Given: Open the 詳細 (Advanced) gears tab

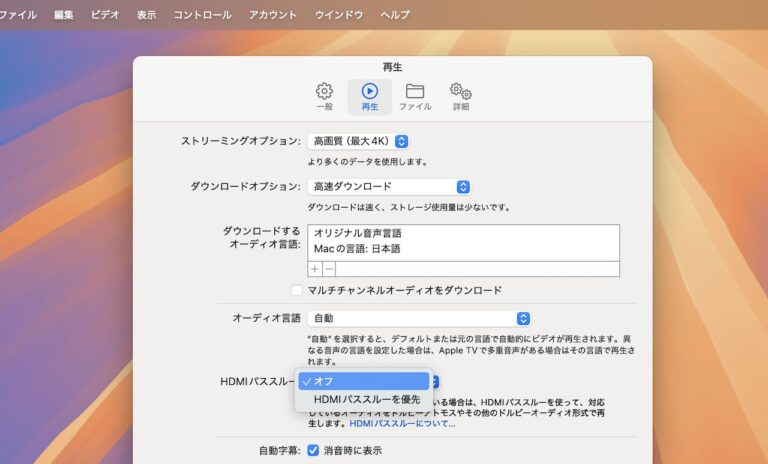Looking at the screenshot, I should [460, 96].
